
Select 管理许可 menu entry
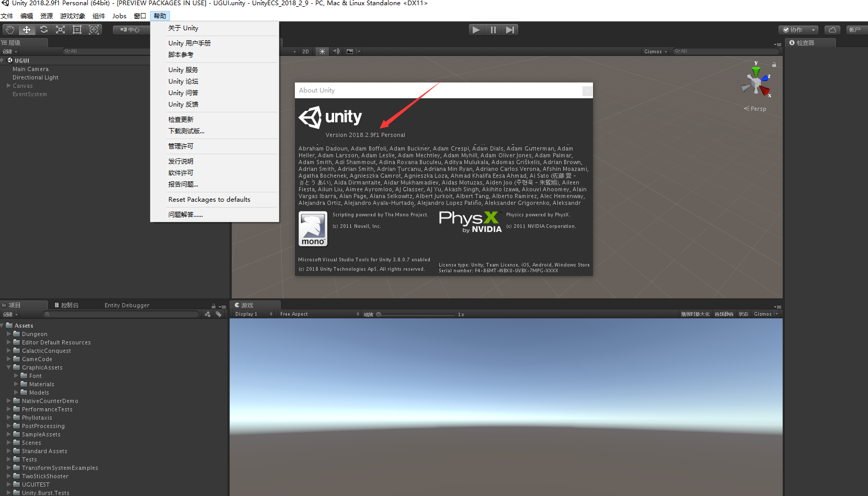(214, 146)
